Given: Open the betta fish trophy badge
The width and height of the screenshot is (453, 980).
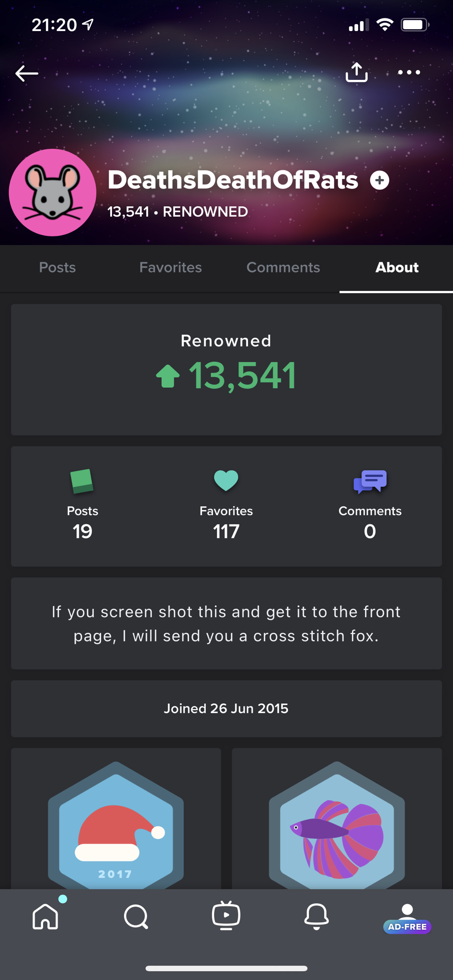Looking at the screenshot, I should click(337, 825).
